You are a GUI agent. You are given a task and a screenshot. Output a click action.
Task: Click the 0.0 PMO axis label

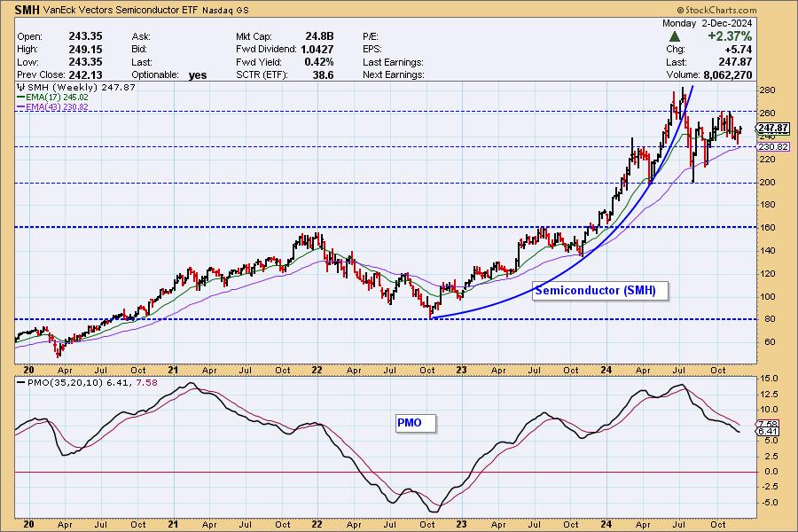pos(771,472)
